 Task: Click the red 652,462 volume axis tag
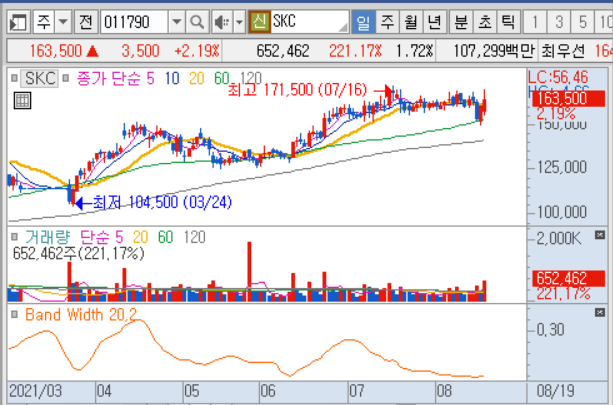coord(568,279)
